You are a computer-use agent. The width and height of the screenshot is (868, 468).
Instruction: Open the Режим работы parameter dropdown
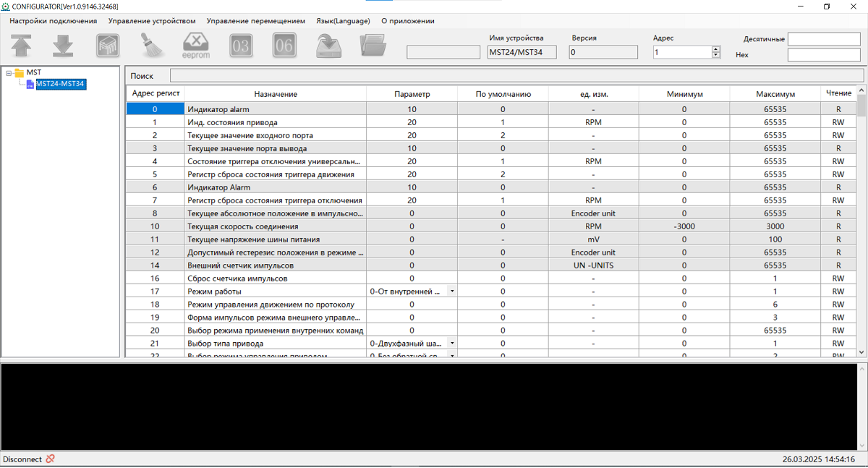click(x=452, y=292)
